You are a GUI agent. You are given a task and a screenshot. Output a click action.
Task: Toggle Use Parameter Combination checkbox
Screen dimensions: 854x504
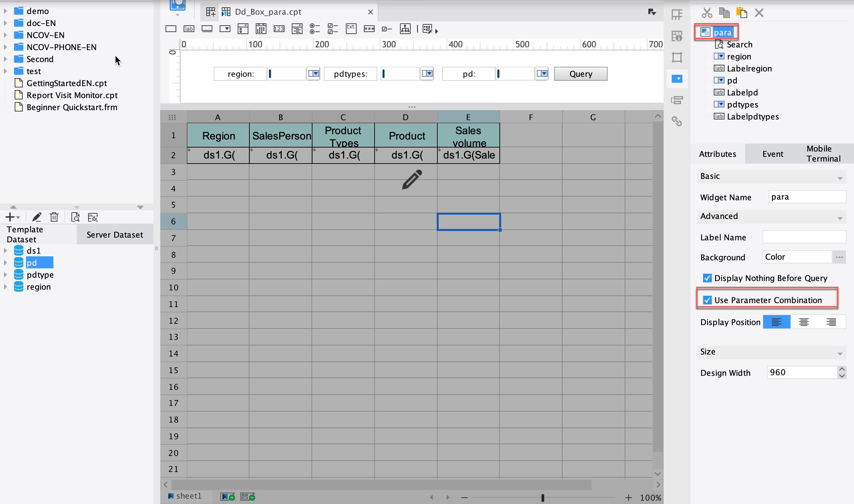click(x=707, y=300)
